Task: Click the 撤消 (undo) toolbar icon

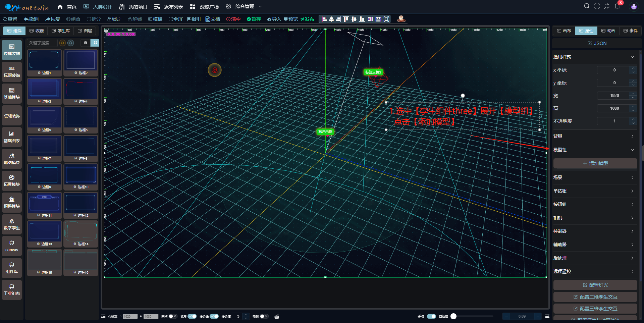Action: pyautogui.click(x=31, y=19)
